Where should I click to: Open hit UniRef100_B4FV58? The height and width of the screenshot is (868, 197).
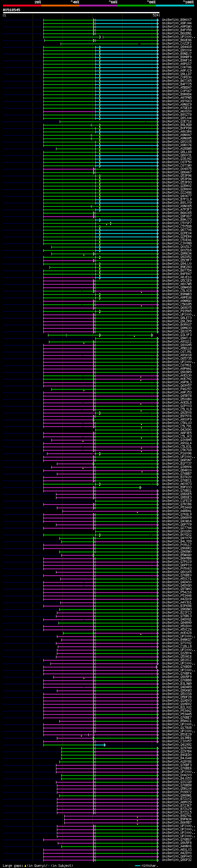click(x=177, y=30)
